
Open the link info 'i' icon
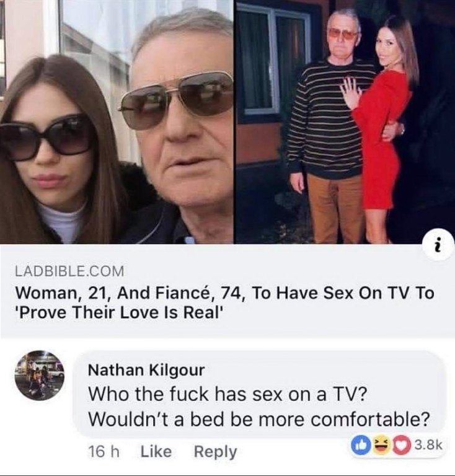[438, 249]
